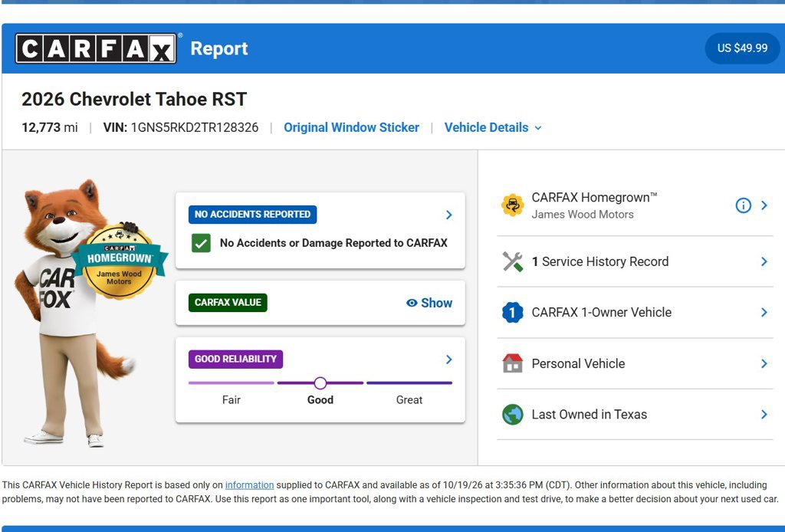Image resolution: width=785 pixels, height=532 pixels.
Task: Click the Report heading in the header
Action: [x=219, y=48]
